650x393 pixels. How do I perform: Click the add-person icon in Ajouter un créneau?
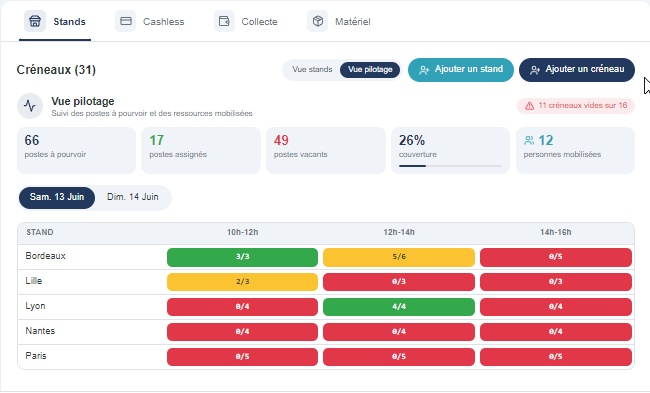point(535,70)
